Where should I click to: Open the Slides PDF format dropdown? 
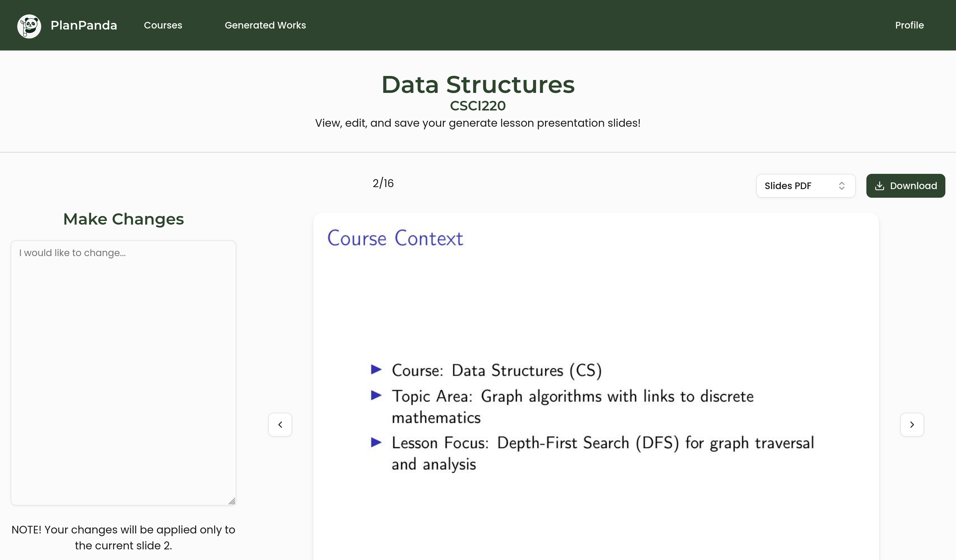pyautogui.click(x=805, y=186)
